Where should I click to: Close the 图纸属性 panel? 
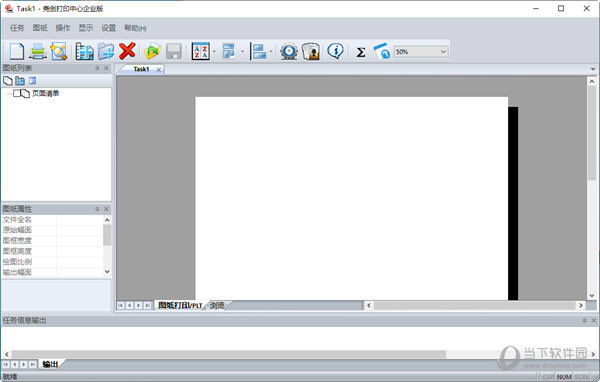(x=106, y=209)
